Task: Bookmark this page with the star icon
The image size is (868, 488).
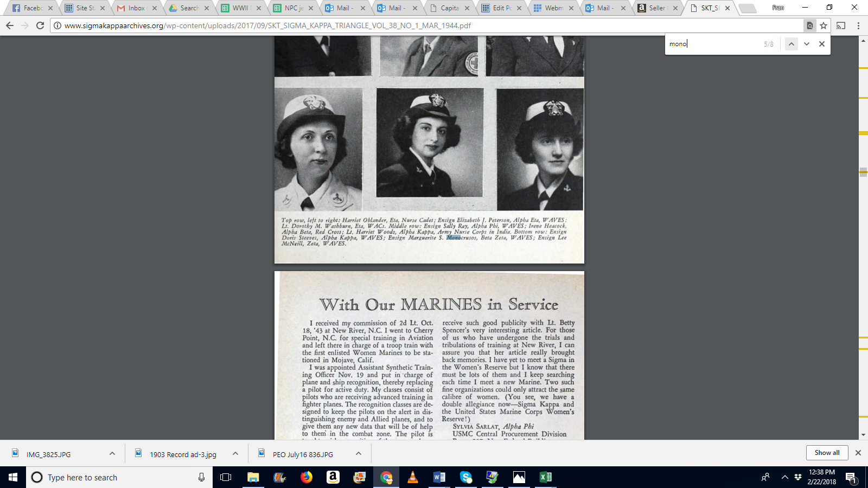Action: click(x=824, y=25)
